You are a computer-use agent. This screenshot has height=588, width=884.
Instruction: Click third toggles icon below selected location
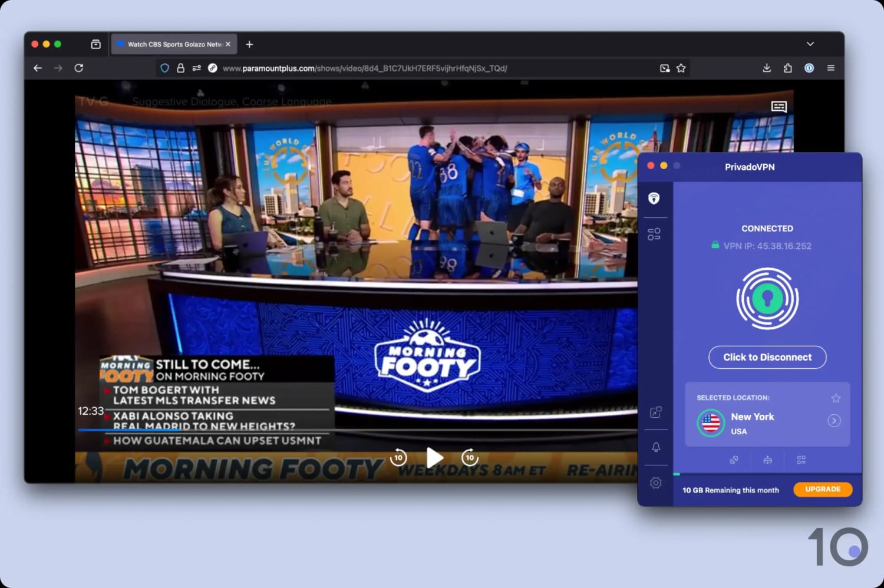pyautogui.click(x=801, y=460)
